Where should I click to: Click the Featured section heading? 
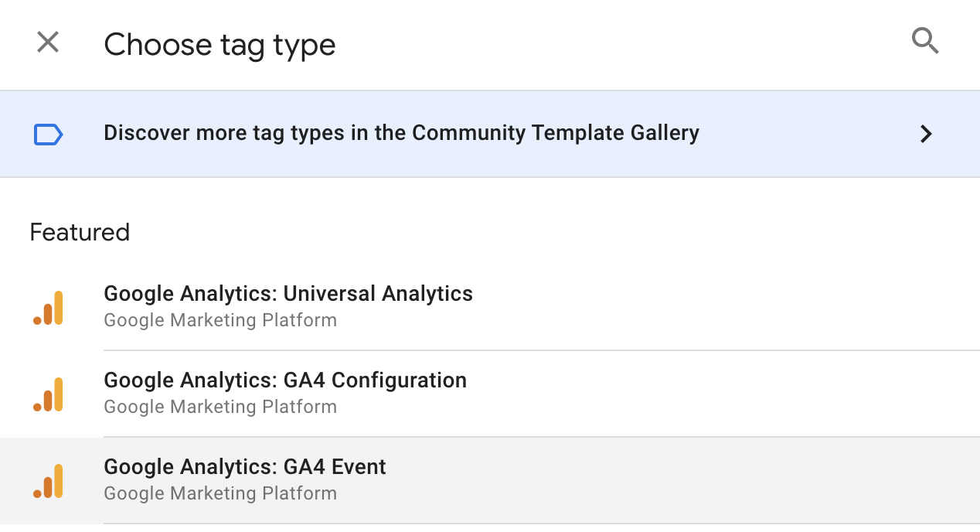point(80,233)
